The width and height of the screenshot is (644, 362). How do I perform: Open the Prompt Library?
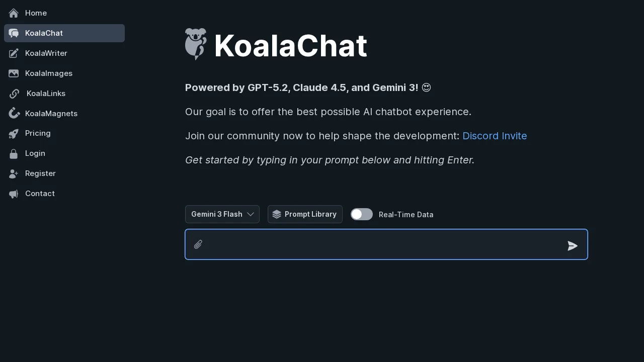click(305, 214)
